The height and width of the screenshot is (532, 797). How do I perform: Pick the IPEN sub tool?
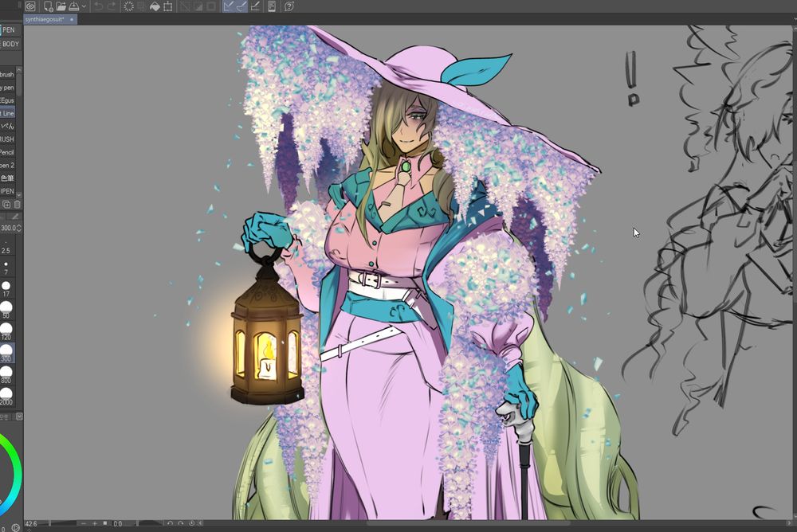(x=7, y=191)
